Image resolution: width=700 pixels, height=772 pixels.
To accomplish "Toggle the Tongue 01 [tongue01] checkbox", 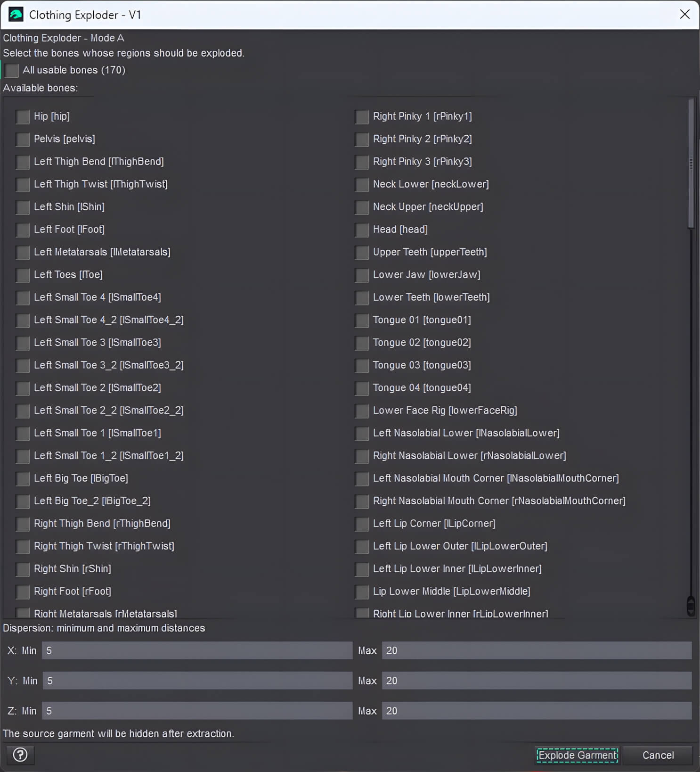I will coord(362,320).
